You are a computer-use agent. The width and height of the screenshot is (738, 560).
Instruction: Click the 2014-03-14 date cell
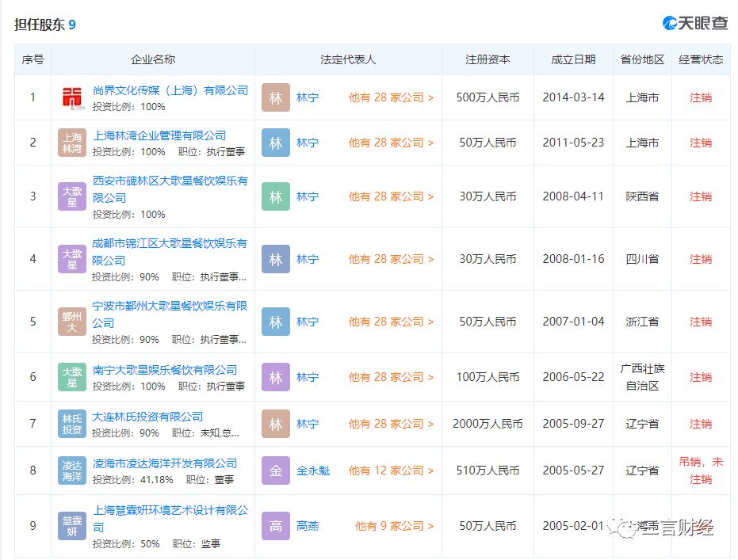tap(573, 97)
